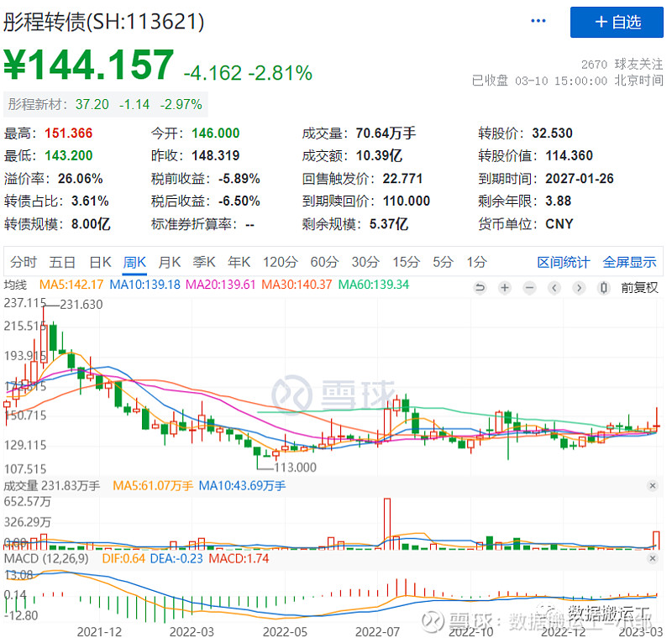Viewport: 672px width, 643px height.
Task: Click the volume MA5:61.07万手 label
Action: (x=153, y=486)
